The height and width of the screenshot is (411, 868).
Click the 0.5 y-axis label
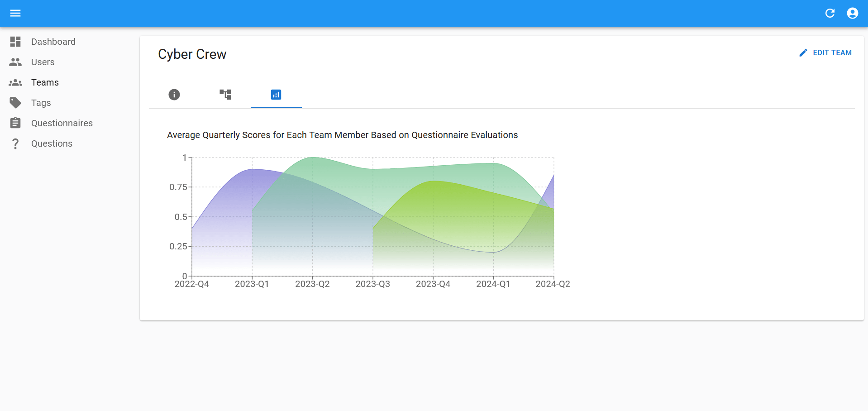(x=181, y=217)
